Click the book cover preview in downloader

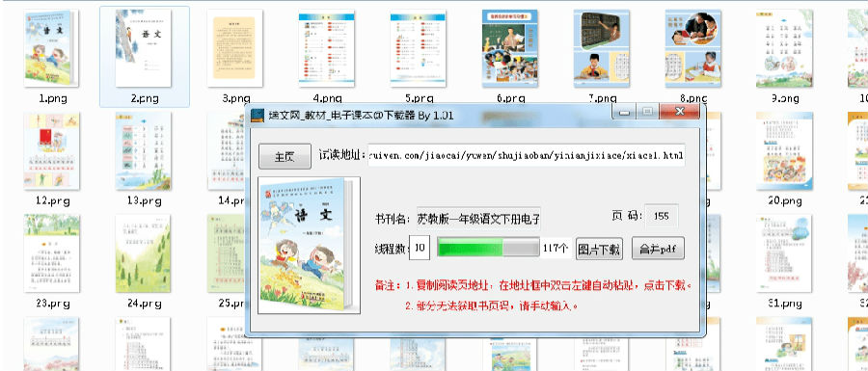tap(309, 246)
